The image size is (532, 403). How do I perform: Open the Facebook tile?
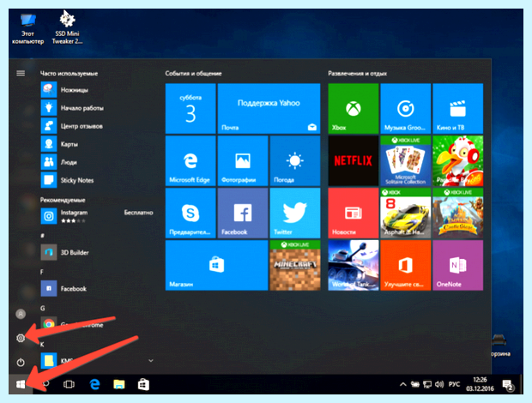(x=243, y=213)
